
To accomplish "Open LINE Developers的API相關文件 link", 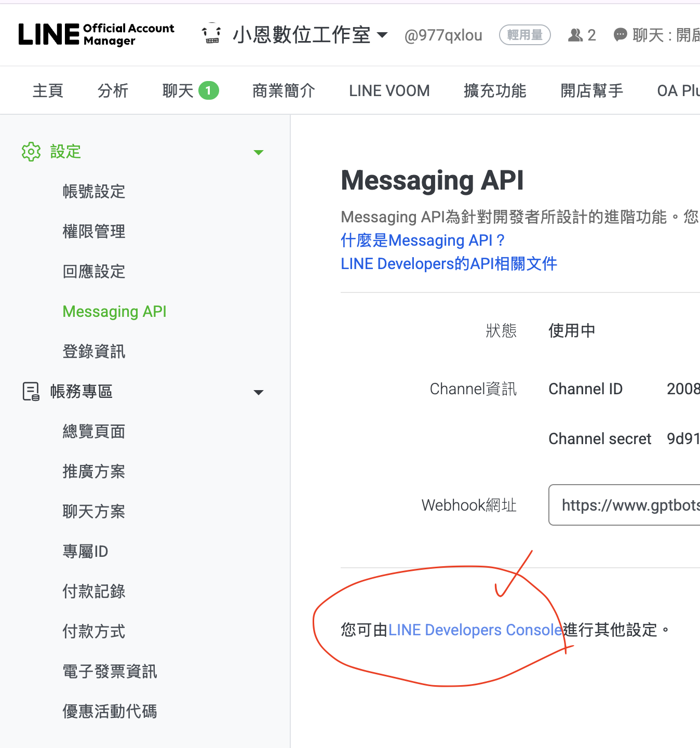I will (449, 263).
